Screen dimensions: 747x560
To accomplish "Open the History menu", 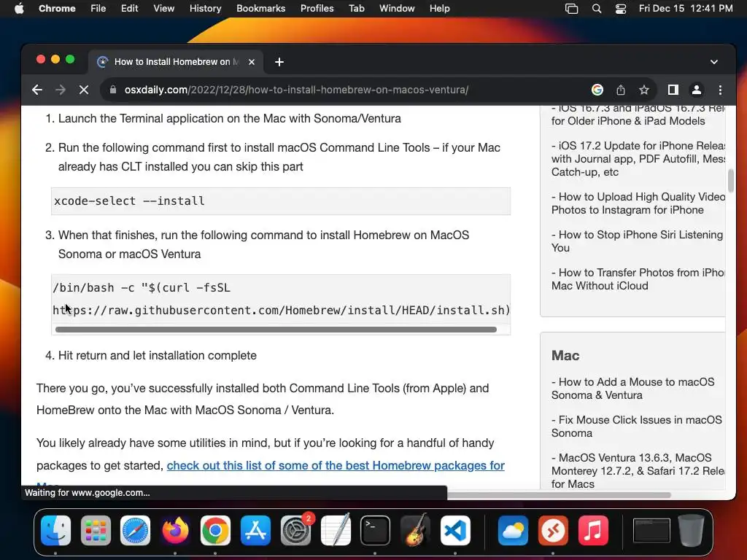I will (205, 9).
